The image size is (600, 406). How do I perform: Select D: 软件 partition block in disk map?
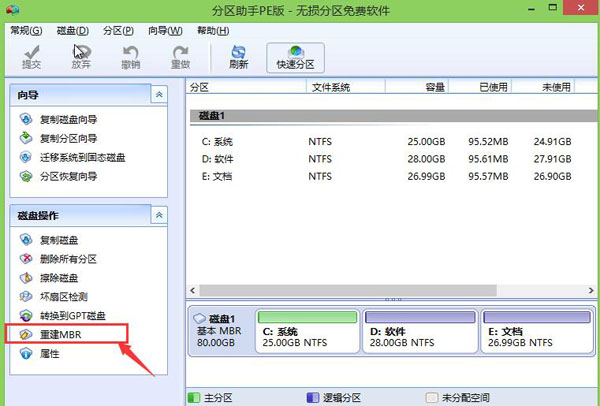coord(420,331)
